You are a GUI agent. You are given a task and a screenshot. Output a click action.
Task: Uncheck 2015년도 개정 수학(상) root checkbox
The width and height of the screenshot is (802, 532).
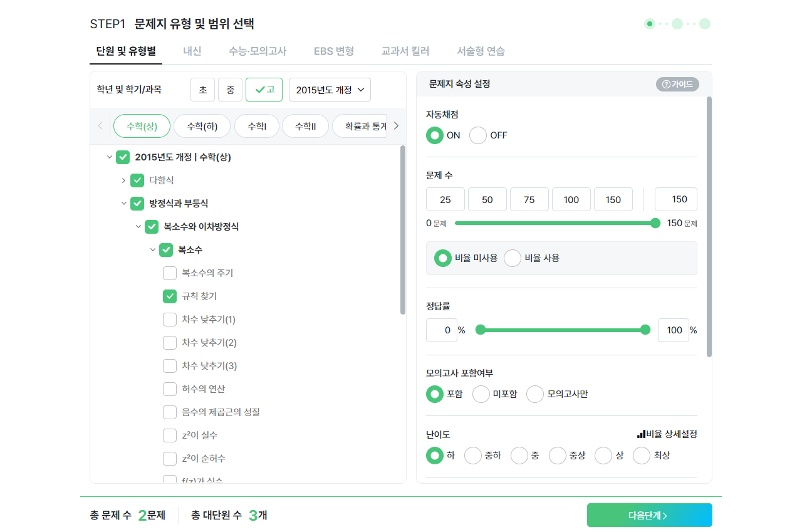point(123,157)
